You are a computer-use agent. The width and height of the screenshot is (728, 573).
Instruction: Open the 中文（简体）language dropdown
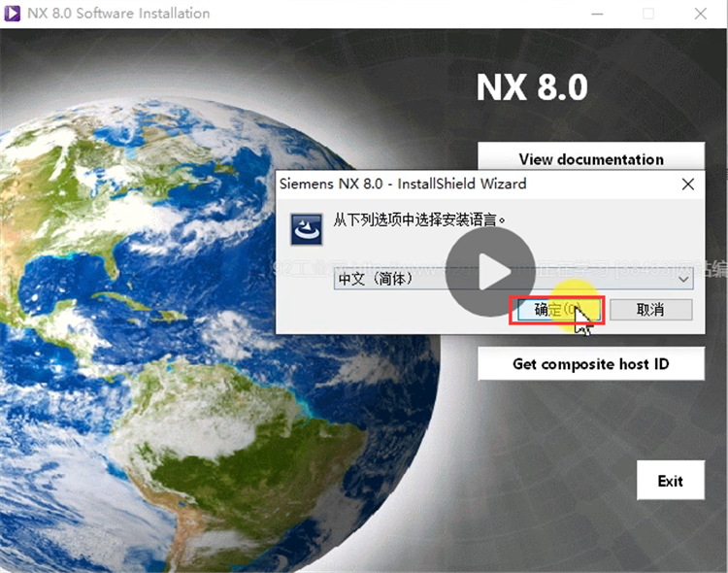tap(513, 279)
